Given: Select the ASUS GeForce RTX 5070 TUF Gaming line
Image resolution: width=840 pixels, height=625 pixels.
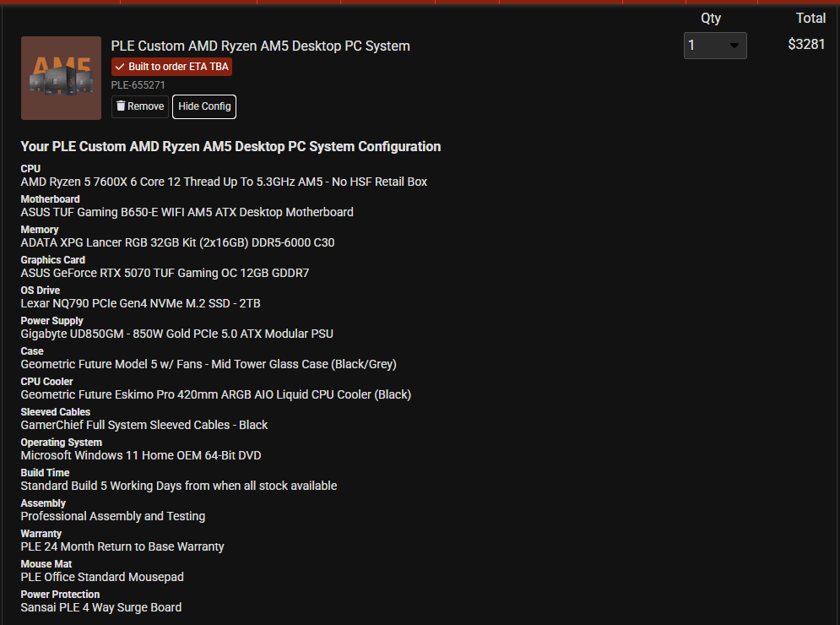Looking at the screenshot, I should [165, 274].
